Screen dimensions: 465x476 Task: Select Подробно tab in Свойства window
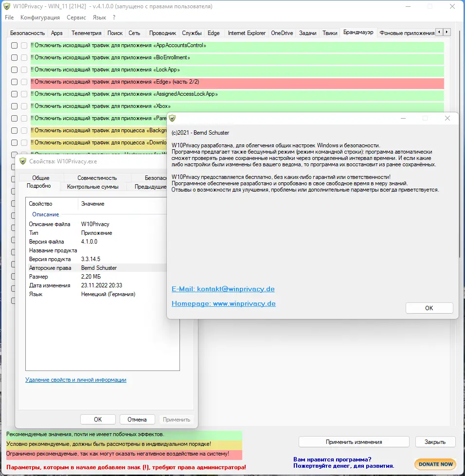(38, 186)
